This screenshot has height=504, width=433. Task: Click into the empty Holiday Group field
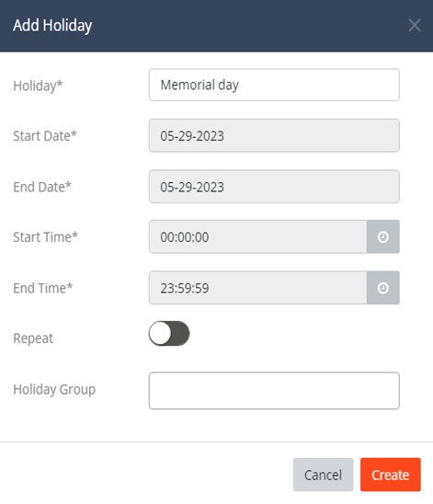(x=274, y=391)
